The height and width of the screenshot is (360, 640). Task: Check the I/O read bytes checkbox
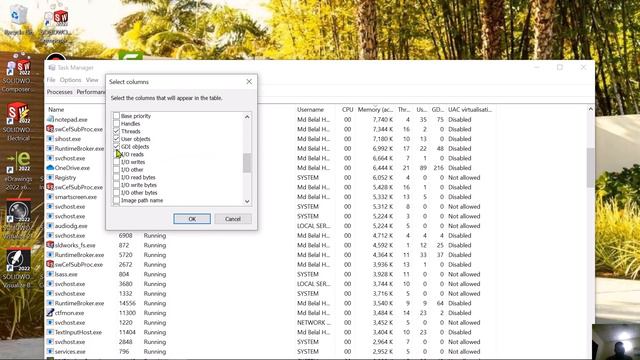tap(116, 177)
